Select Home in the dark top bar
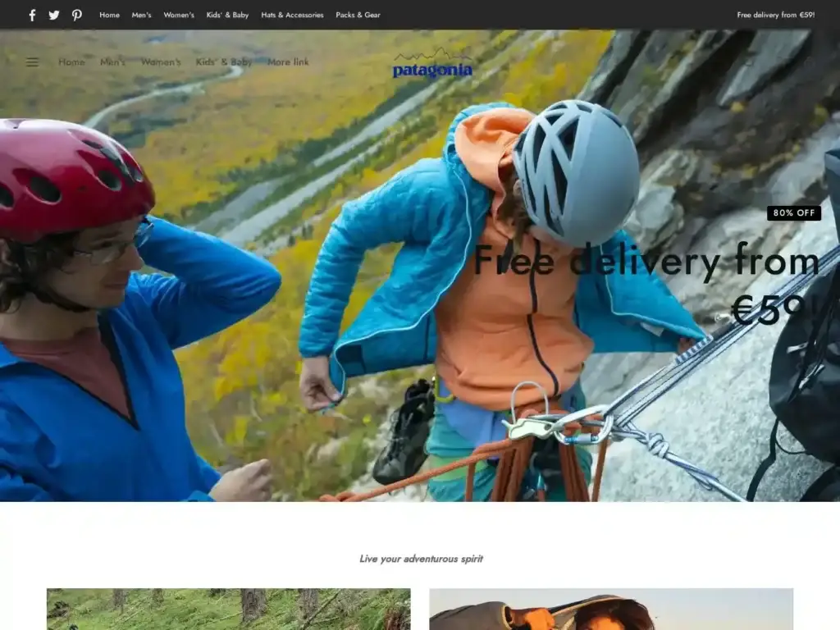Screen dimensions: 840x630 coord(109,15)
